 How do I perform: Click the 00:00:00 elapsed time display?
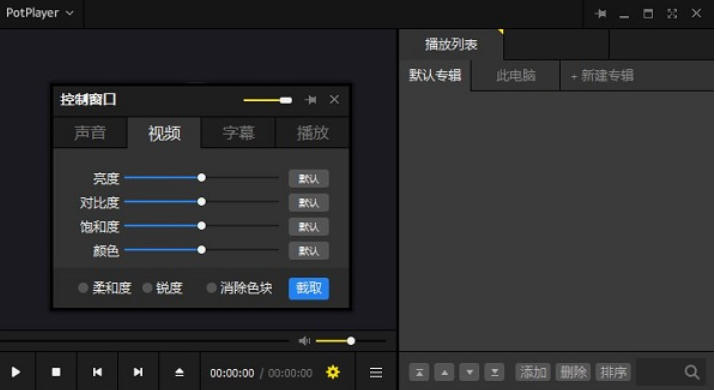[232, 373]
